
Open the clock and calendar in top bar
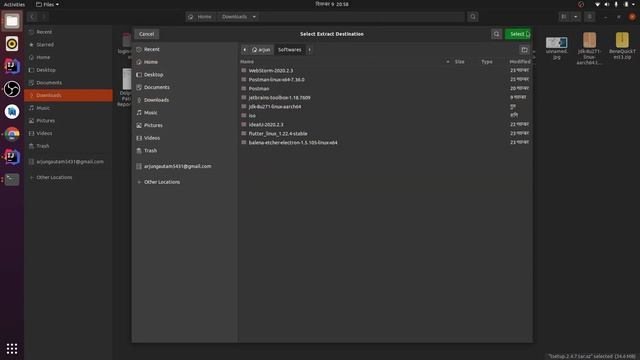332,4
